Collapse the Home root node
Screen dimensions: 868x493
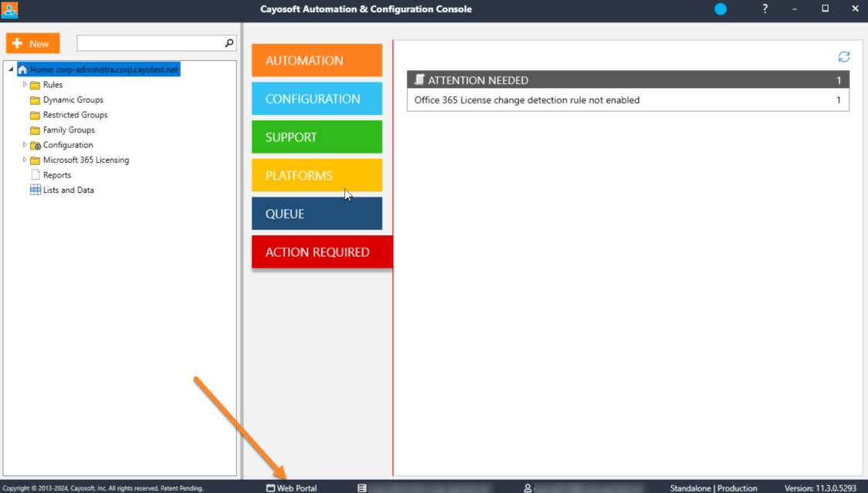11,69
